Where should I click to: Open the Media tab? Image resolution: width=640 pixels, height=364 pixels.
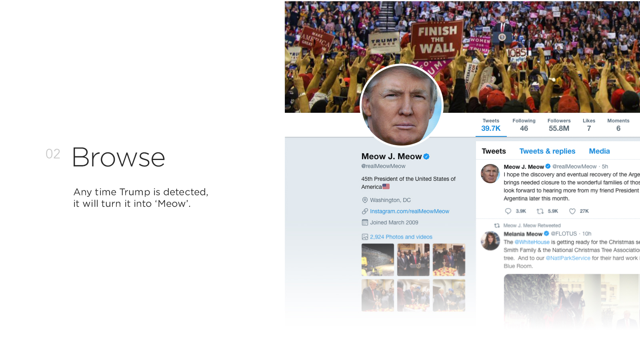pyautogui.click(x=599, y=151)
